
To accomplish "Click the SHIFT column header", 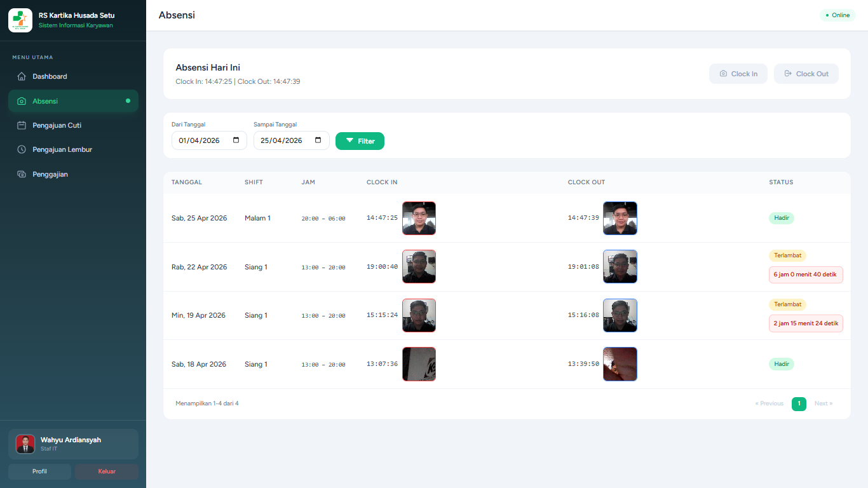I will tap(254, 182).
